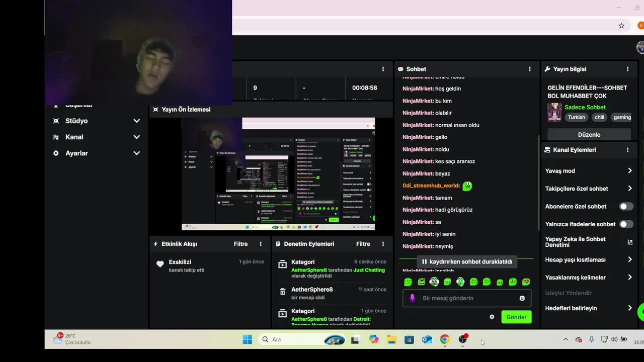Select chat message "hoş geldin"
The height and width of the screenshot is (362, 644).
tap(448, 88)
